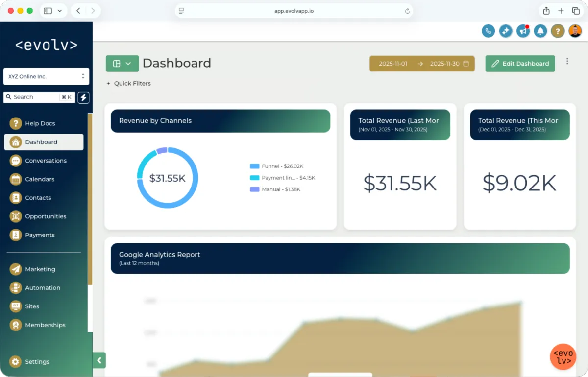Click the Funnel legend color swatch

coord(254,166)
